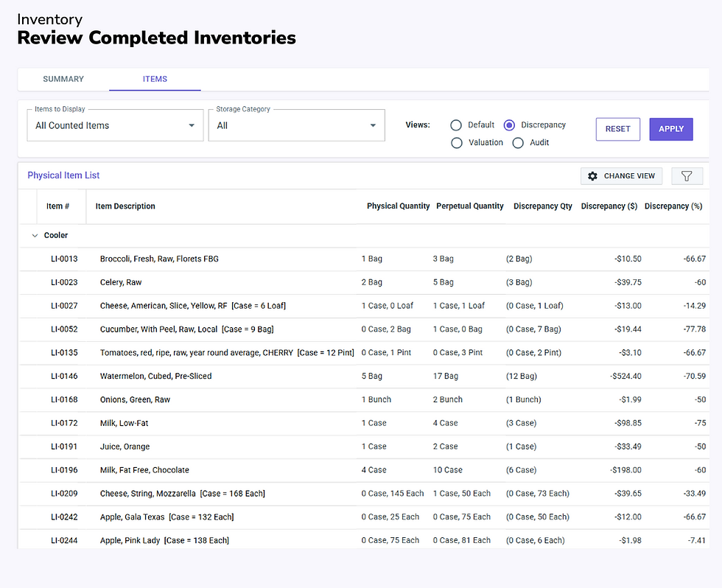Click the Cheese, String, Mozzarella description
Image resolution: width=722 pixels, height=588 pixels.
(183, 494)
